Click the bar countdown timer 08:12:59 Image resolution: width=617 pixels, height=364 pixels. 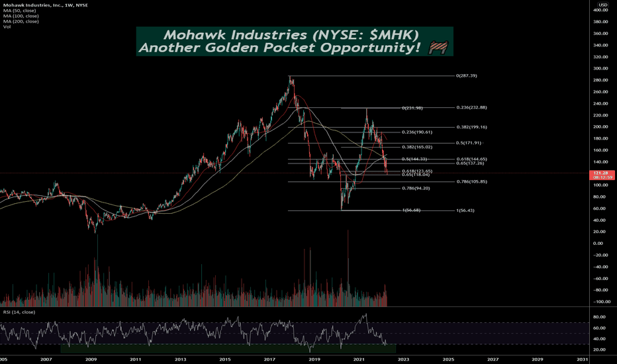coord(602,177)
